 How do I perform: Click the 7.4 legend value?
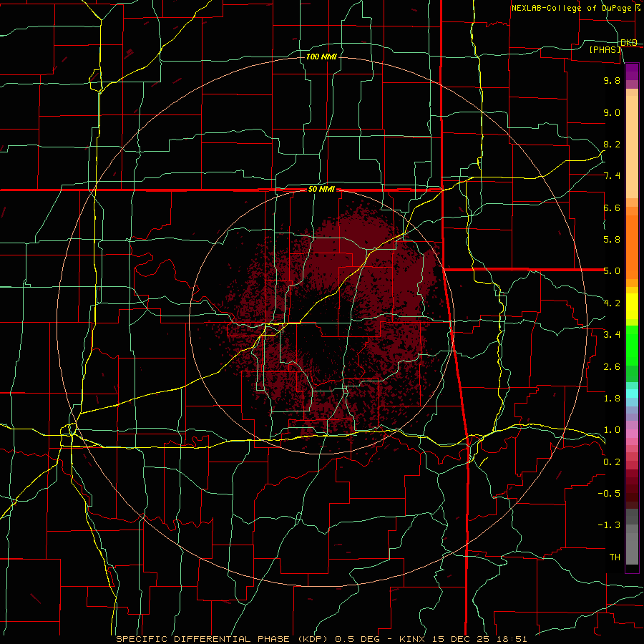[612, 176]
